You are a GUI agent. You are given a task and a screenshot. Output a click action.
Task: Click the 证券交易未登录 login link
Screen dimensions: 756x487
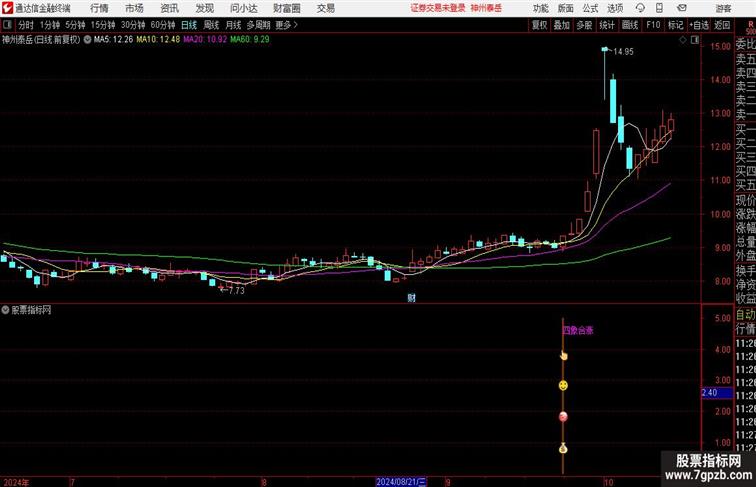438,8
